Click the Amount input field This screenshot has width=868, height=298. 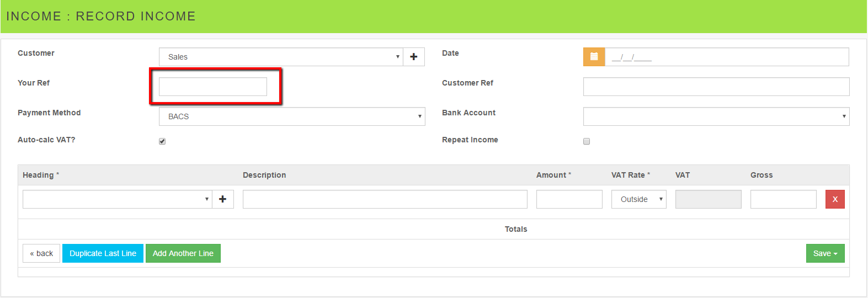tap(569, 199)
